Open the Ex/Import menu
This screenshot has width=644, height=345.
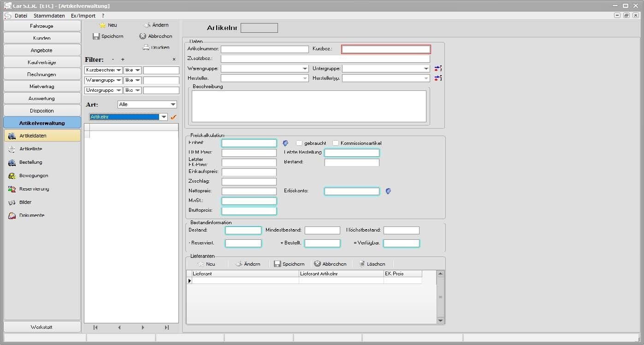coord(83,16)
